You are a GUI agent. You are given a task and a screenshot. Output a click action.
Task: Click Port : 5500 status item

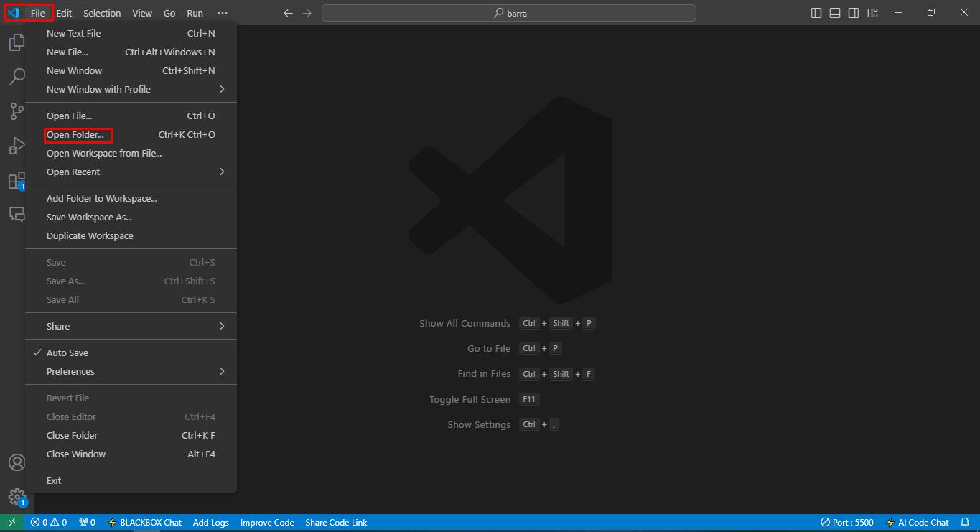point(847,523)
